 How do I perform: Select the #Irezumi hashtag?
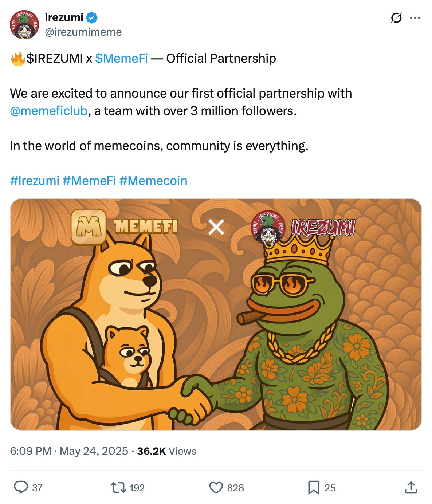point(35,181)
